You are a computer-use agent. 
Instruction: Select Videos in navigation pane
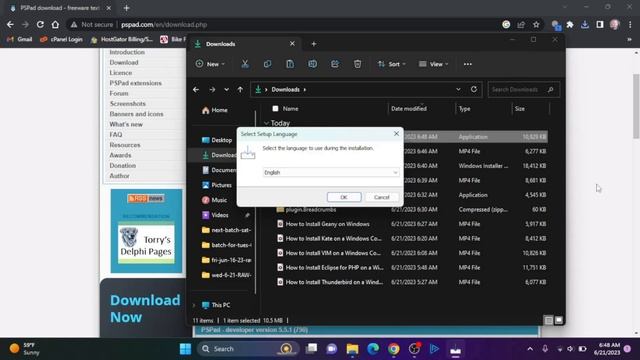pyautogui.click(x=216, y=215)
